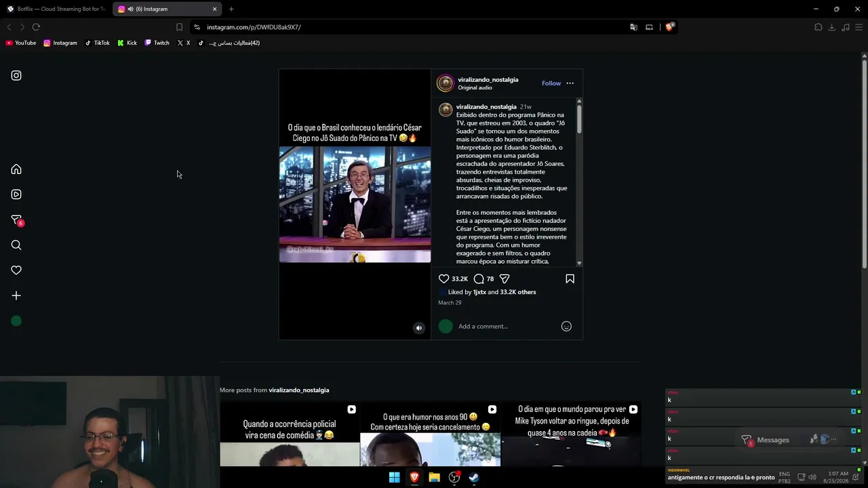The width and height of the screenshot is (868, 488).
Task: Open the browser main hamburger menu
Action: 859,27
